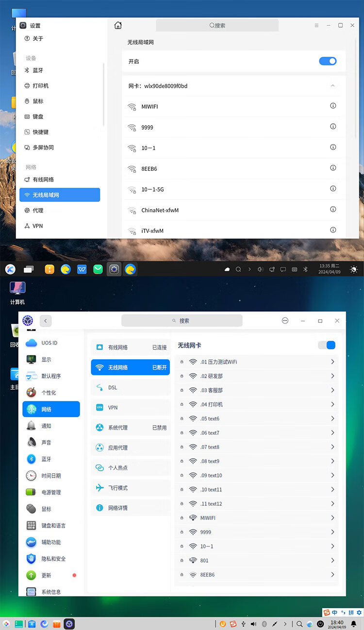The width and height of the screenshot is (364, 630).
Task: Toggle the 开启 wireless LAN switch off
Action: pyautogui.click(x=328, y=61)
